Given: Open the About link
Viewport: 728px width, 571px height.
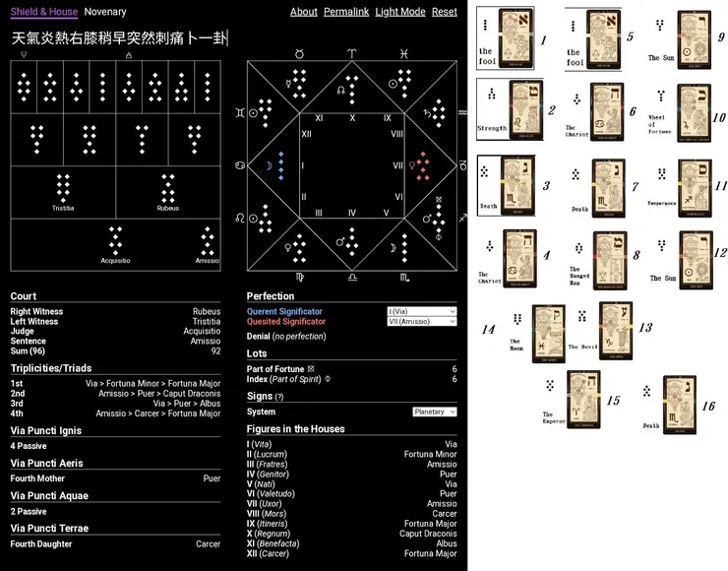Looking at the screenshot, I should (304, 12).
